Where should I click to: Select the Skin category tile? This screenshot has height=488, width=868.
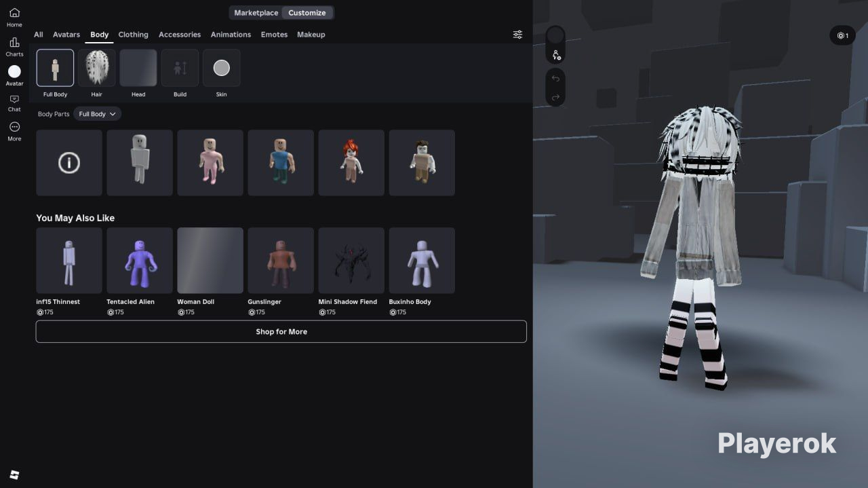point(222,68)
